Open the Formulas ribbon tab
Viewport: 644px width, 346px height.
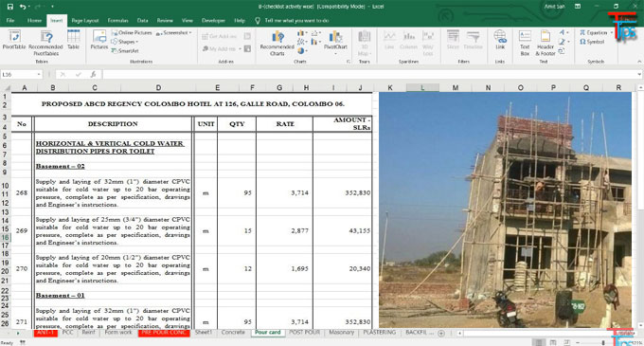[117, 21]
